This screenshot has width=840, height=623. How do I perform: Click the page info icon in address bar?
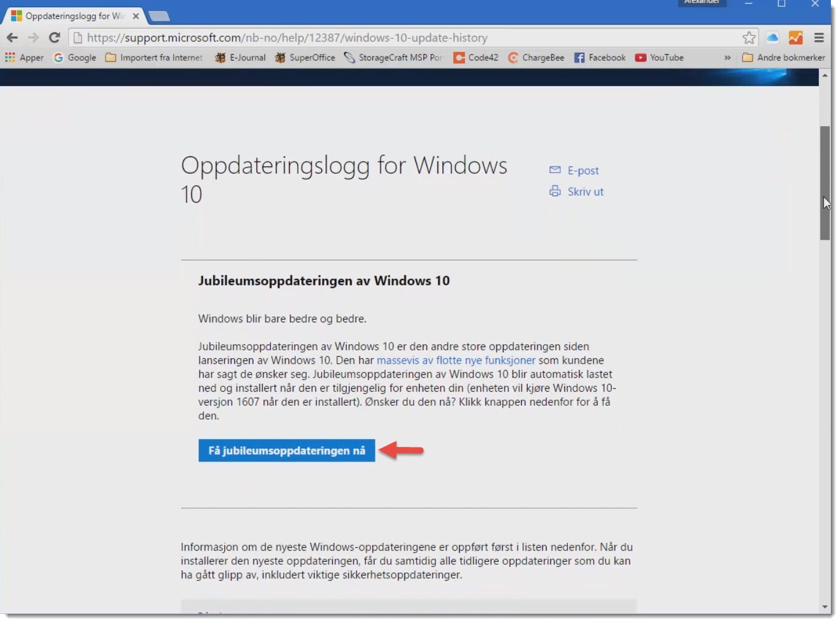point(78,38)
